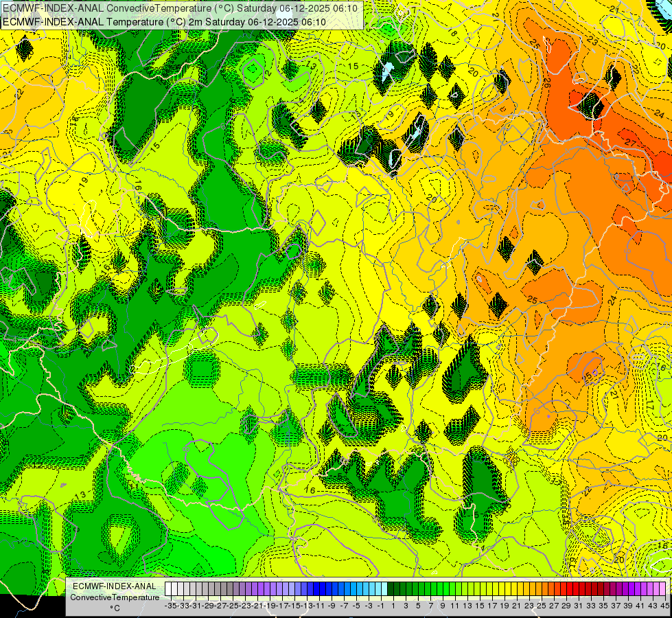
Task: Click the legend 'ConvectiveTemperature' label
Action: [115, 597]
